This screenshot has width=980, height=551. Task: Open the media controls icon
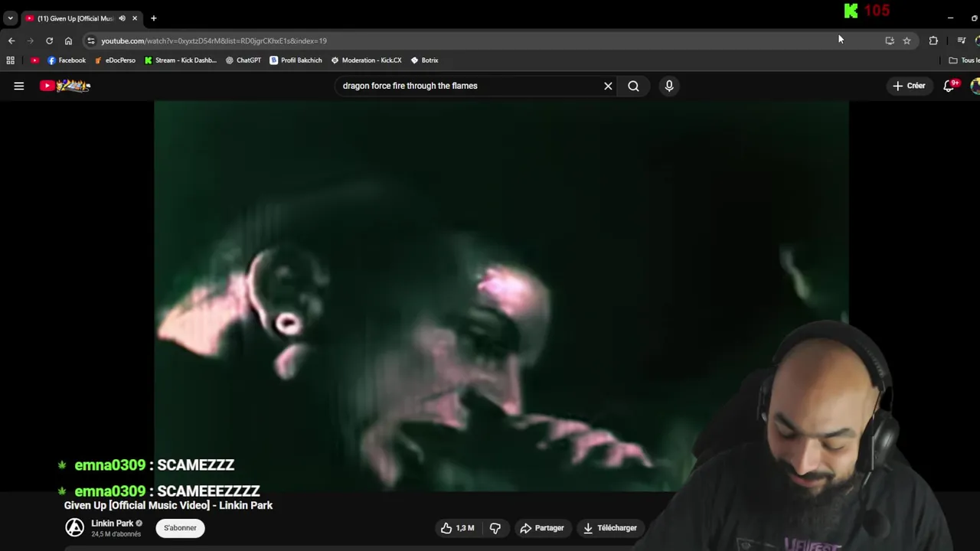point(962,41)
